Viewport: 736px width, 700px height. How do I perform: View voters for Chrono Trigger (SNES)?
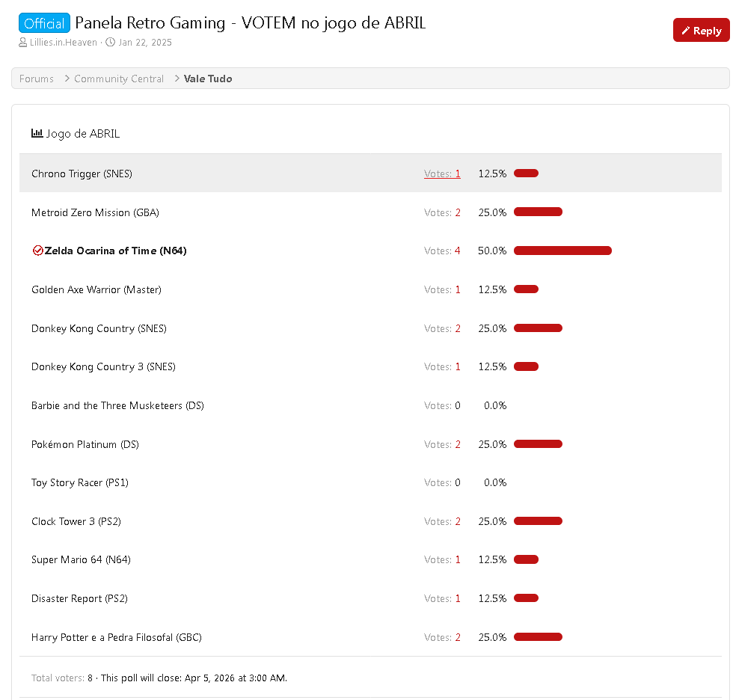coord(442,174)
